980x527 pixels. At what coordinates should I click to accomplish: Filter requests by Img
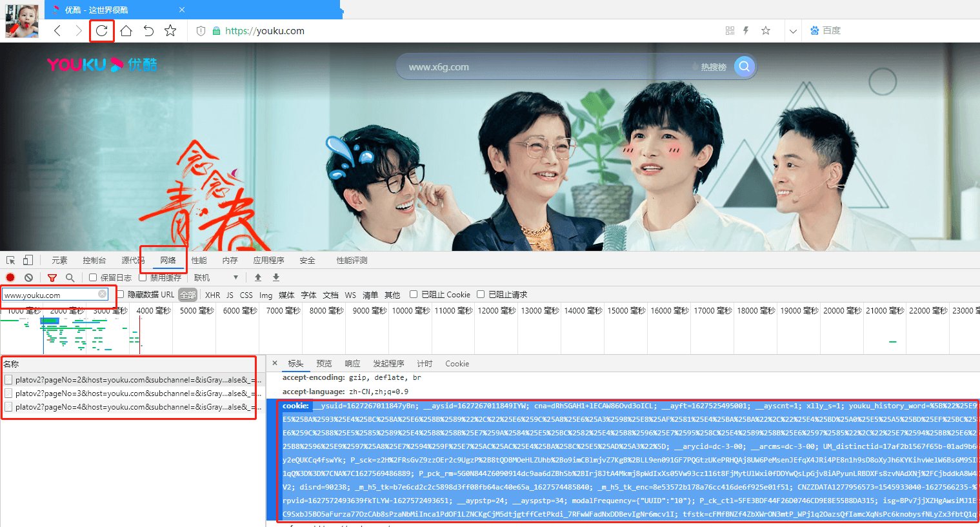click(266, 295)
